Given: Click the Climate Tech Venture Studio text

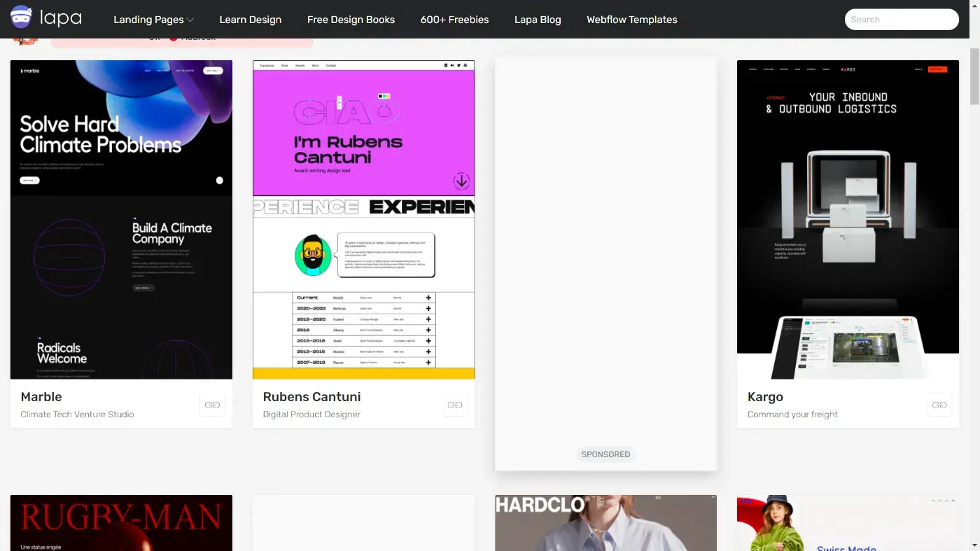Looking at the screenshot, I should pos(77,414).
